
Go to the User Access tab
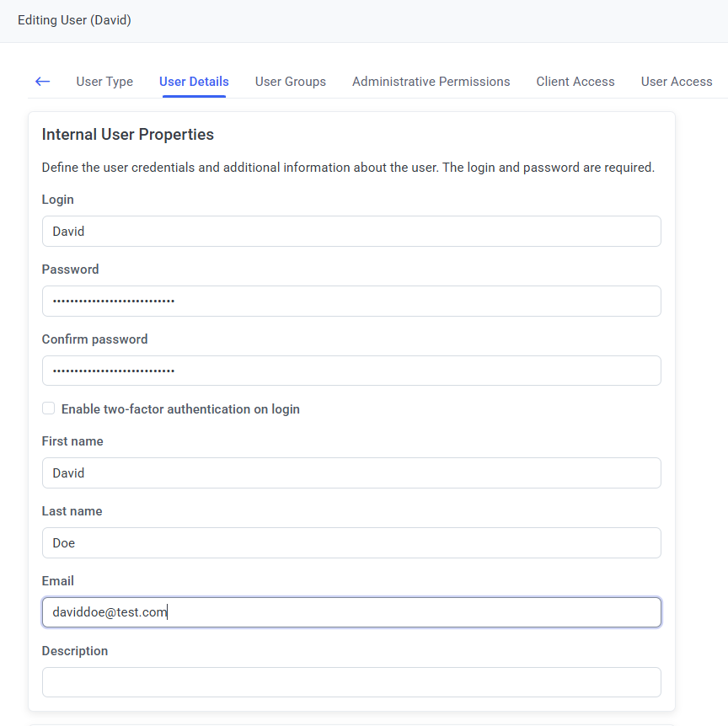coord(677,82)
